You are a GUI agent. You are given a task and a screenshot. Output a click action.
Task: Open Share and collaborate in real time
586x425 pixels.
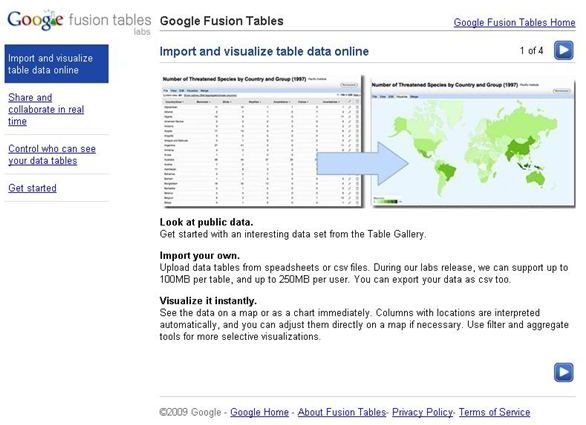pos(46,109)
